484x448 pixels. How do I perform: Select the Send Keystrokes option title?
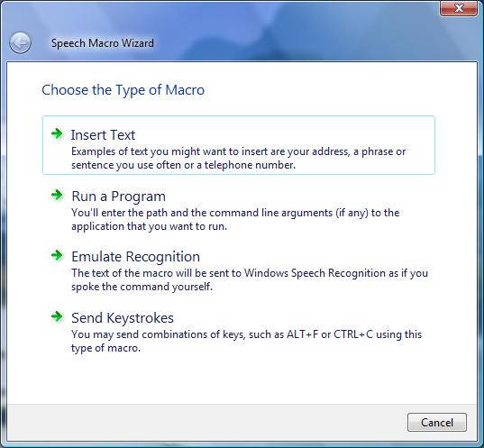point(123,318)
